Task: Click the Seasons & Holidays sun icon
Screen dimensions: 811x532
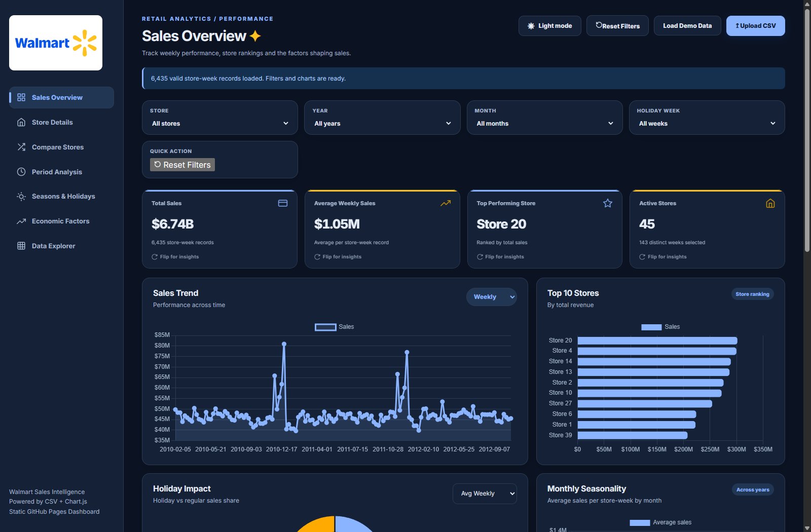Action: pyautogui.click(x=21, y=197)
